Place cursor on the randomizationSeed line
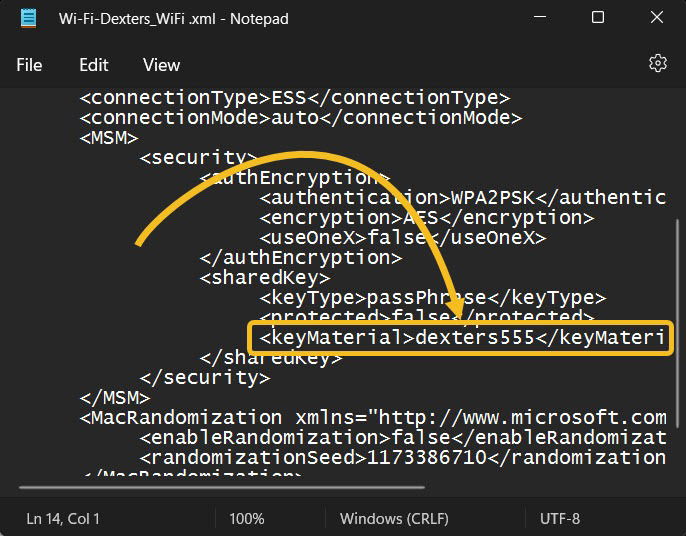686x536 pixels. (402, 457)
